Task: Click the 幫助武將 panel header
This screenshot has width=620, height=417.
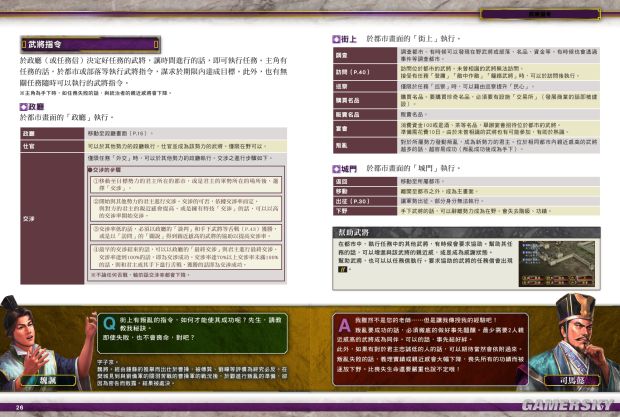Action: [x=467, y=232]
